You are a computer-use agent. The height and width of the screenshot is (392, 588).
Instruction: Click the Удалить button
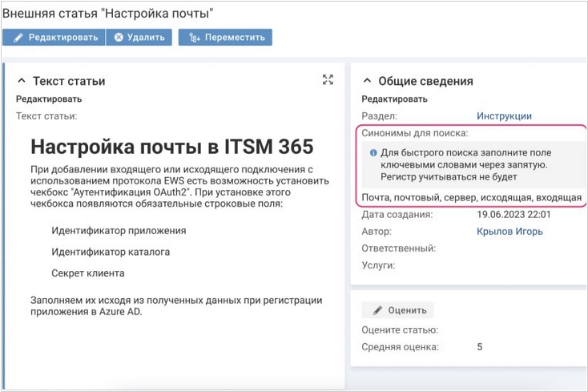click(x=139, y=37)
